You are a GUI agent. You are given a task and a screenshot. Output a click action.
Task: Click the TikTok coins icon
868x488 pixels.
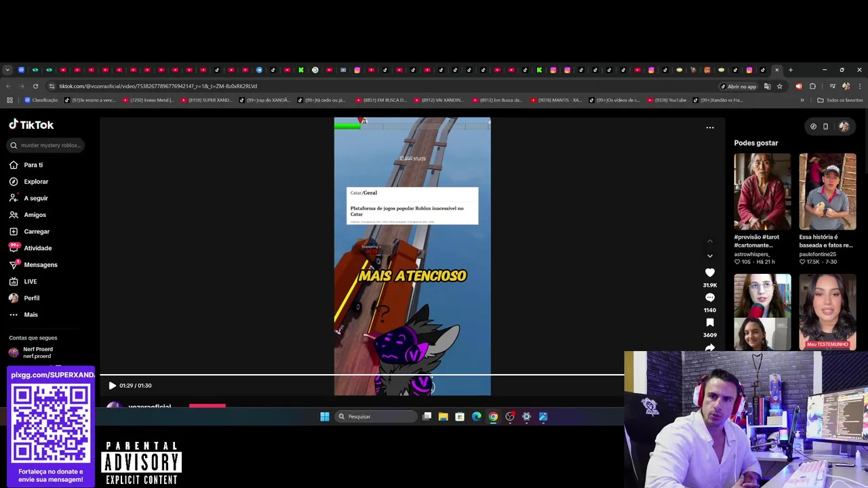point(813,126)
